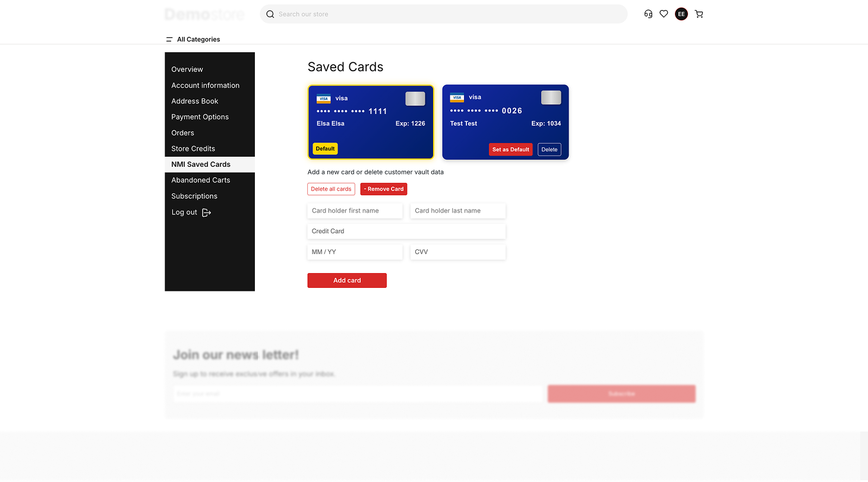
Task: Open the shopping cart icon
Action: tap(699, 14)
